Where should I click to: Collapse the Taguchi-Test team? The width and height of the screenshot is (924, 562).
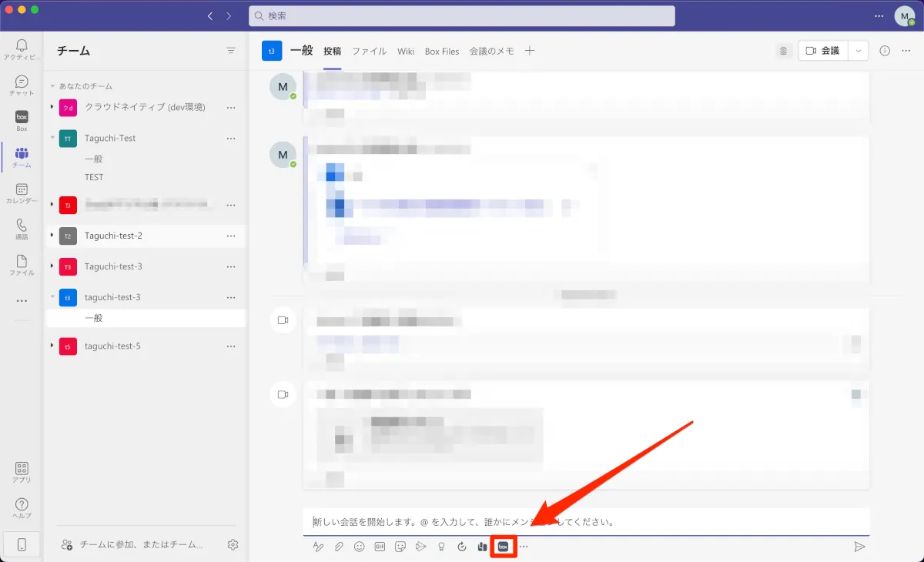tap(52, 138)
